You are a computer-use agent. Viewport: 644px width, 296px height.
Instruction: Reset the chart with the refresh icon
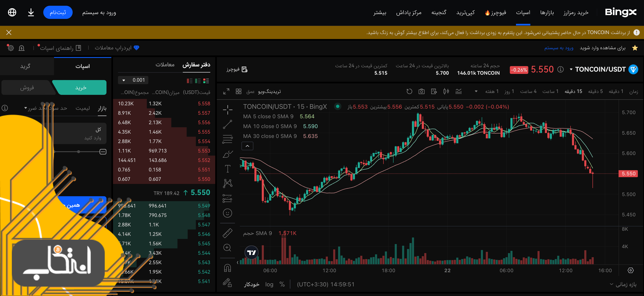[409, 91]
